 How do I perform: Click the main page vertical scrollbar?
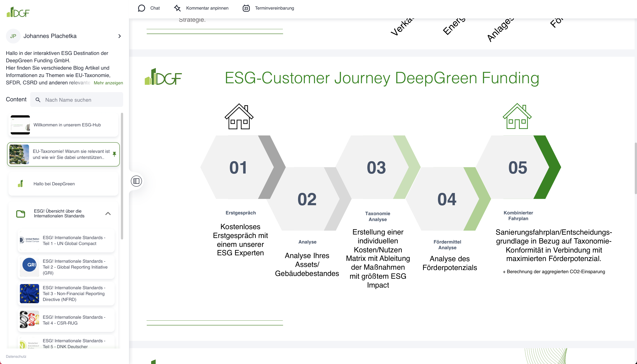(636, 168)
